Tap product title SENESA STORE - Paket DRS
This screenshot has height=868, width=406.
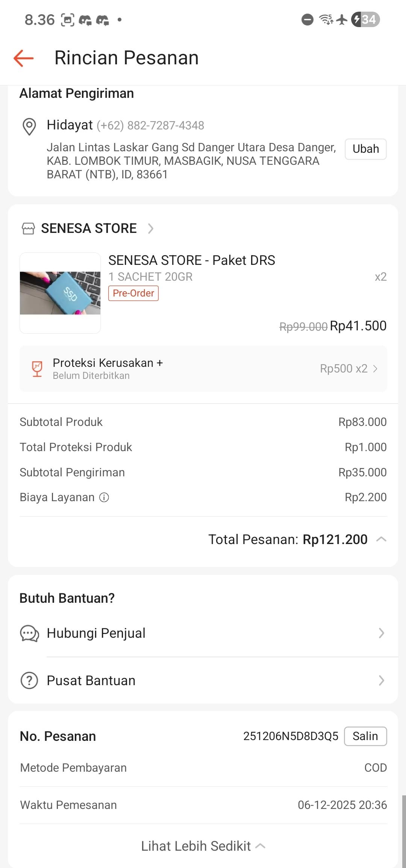tap(192, 260)
